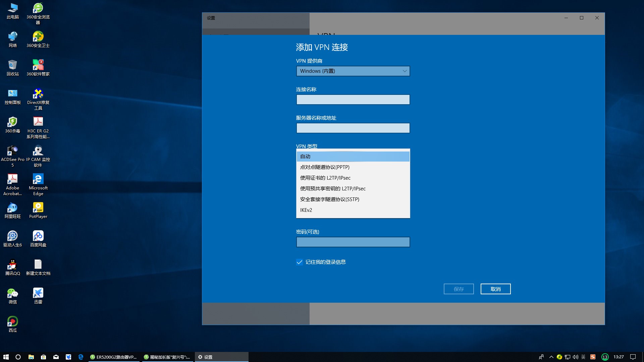Screen dimensions: 644x362
Task: Click the 取消 button
Action: (x=495, y=289)
